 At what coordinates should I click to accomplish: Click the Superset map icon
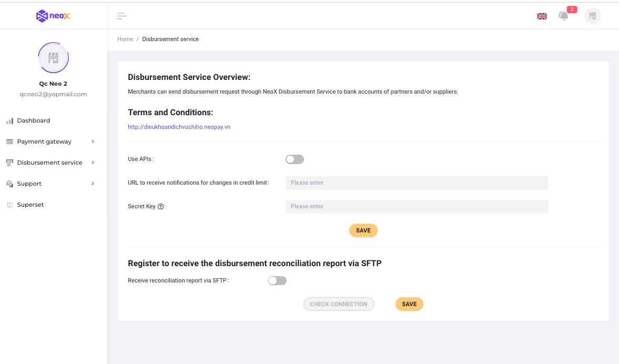[x=9, y=205]
